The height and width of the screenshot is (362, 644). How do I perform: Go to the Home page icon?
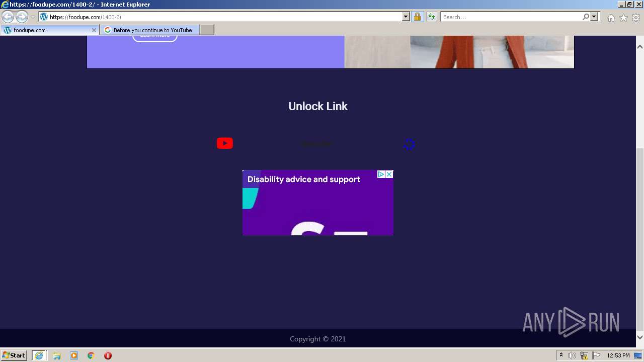tap(611, 18)
